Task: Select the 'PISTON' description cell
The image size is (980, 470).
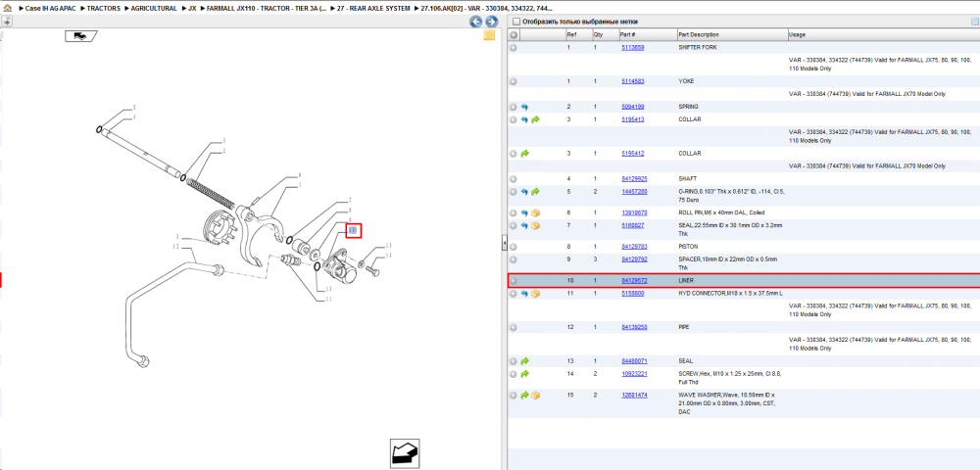Action: tap(688, 247)
